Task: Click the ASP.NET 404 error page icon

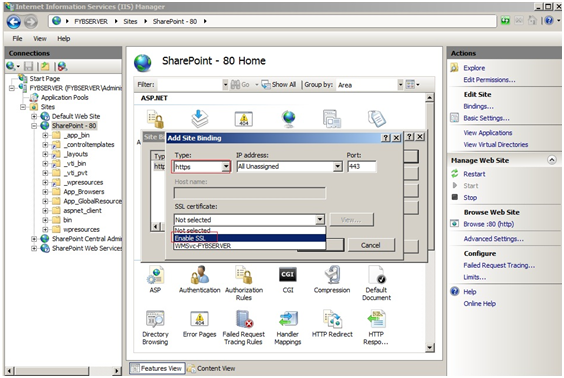Action: coord(244,119)
